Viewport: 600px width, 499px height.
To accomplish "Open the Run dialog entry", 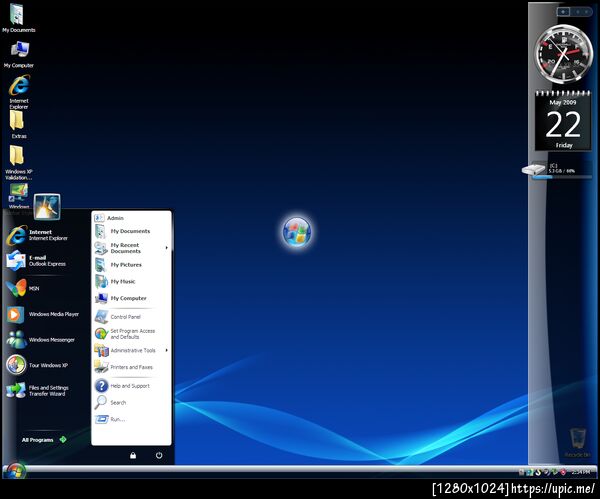I will coord(110,419).
